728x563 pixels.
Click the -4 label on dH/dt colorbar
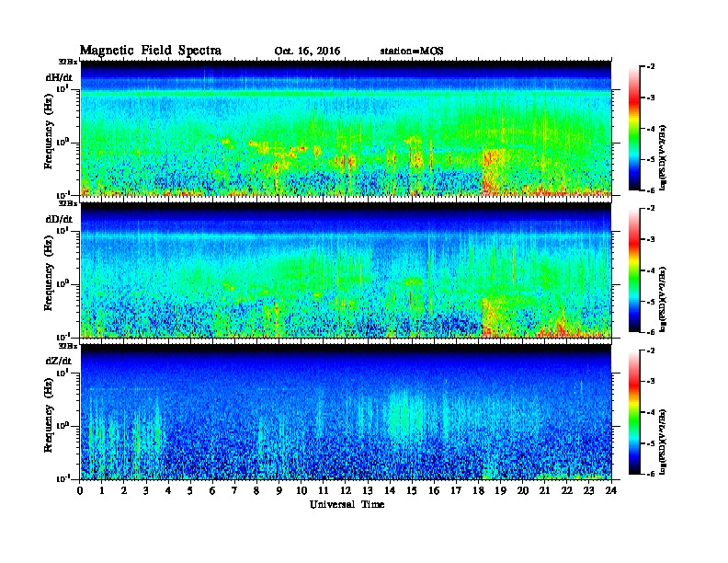click(x=651, y=129)
